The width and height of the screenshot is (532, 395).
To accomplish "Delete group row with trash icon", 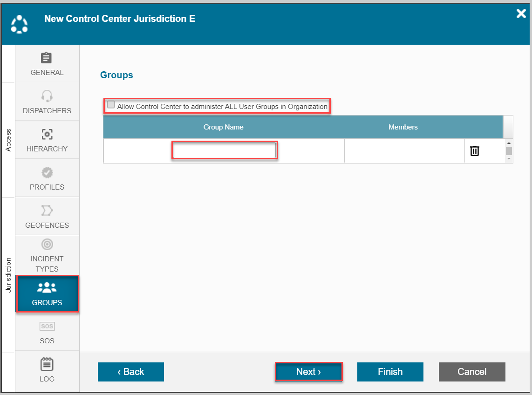I will (x=474, y=151).
